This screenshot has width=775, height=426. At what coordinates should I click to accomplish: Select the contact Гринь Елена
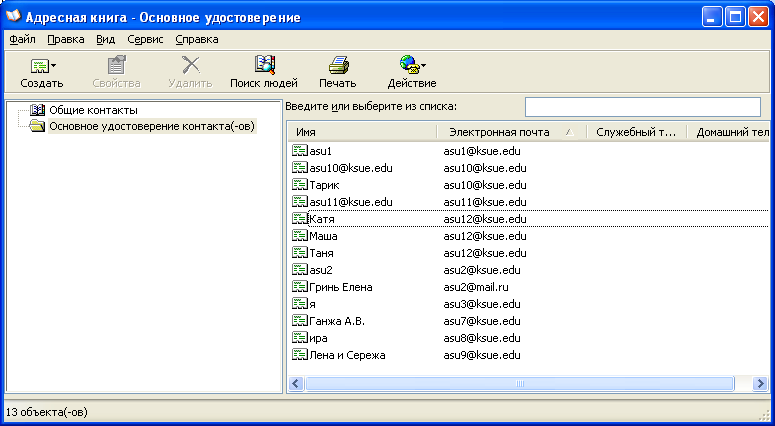pos(341,287)
